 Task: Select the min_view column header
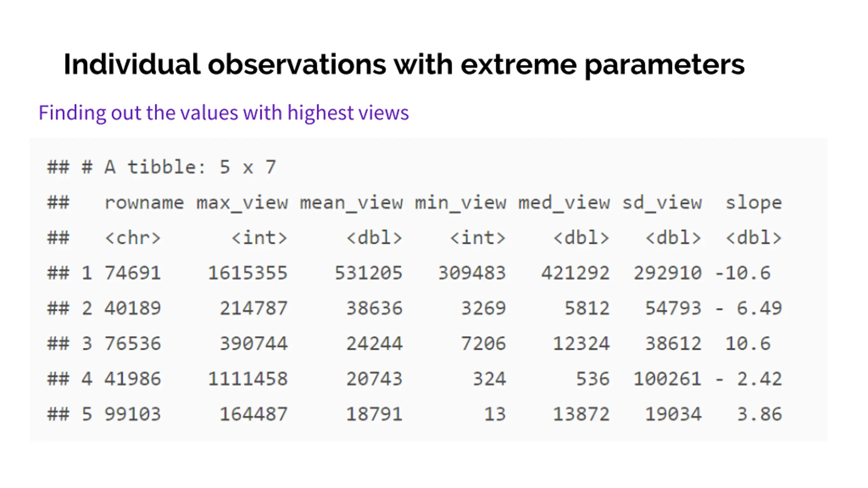point(460,203)
